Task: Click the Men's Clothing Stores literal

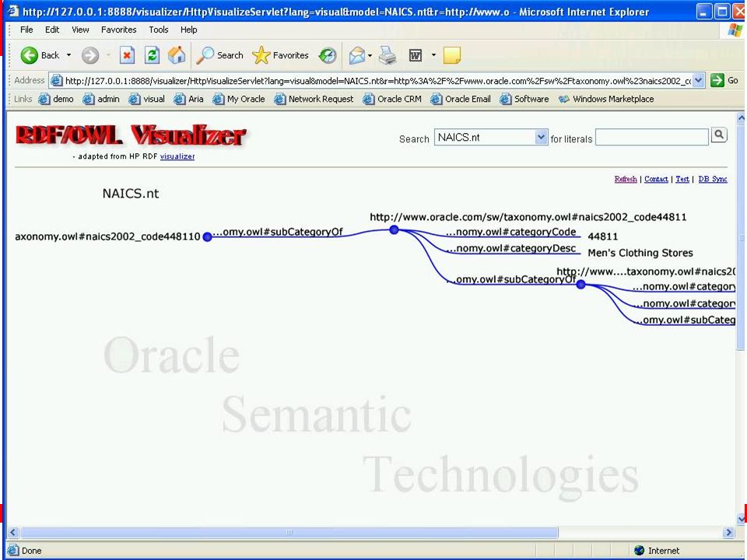Action: coord(640,253)
